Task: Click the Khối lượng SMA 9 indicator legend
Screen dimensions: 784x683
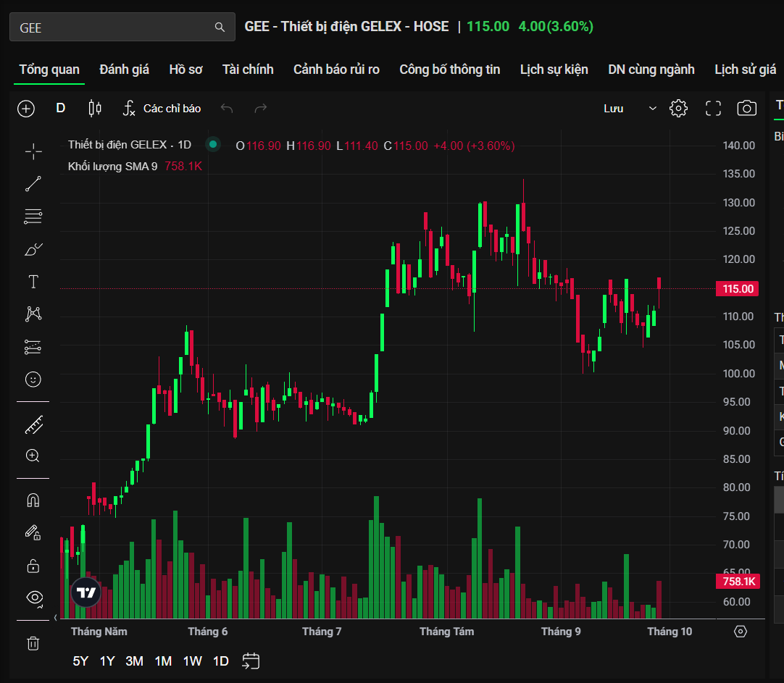Action: pos(112,167)
